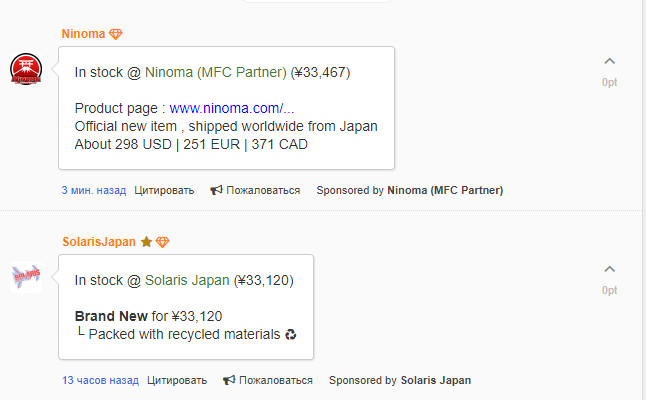Click Пожаловаться under the SolarisJapan comment
This screenshot has width=646, height=400.
click(x=275, y=380)
